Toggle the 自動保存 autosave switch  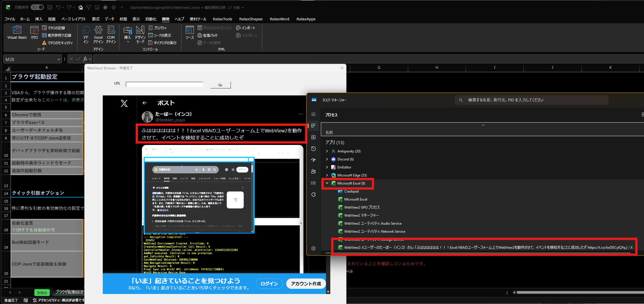[x=37, y=7]
